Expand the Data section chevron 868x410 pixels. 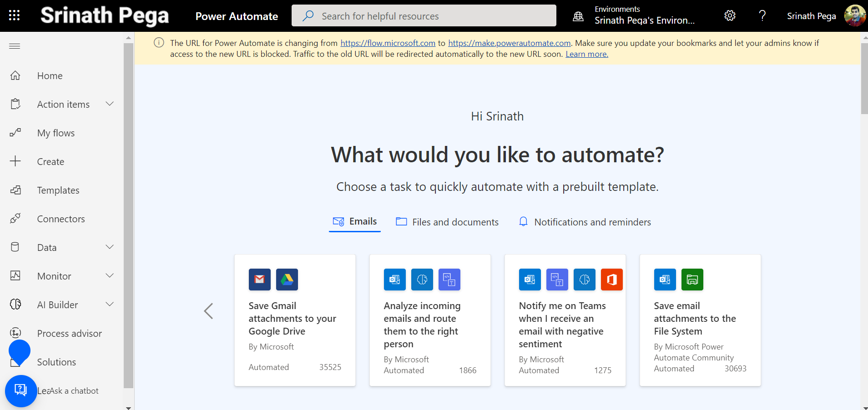(x=110, y=247)
